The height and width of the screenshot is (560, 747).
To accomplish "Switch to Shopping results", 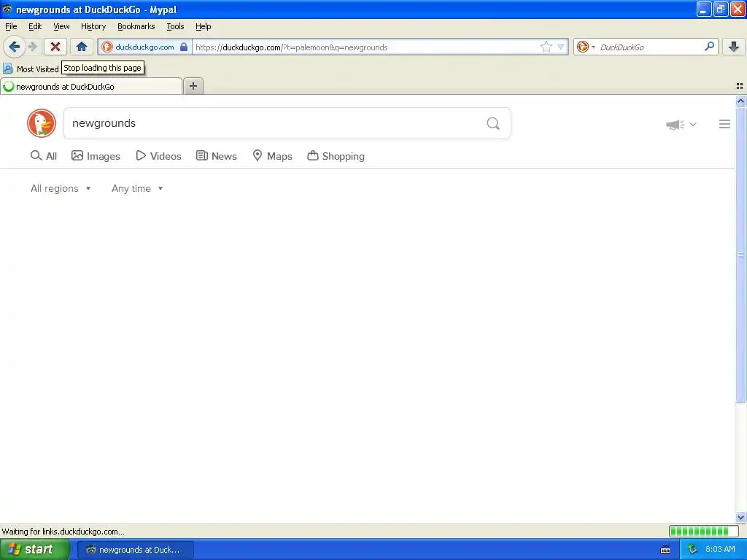I will (x=336, y=156).
